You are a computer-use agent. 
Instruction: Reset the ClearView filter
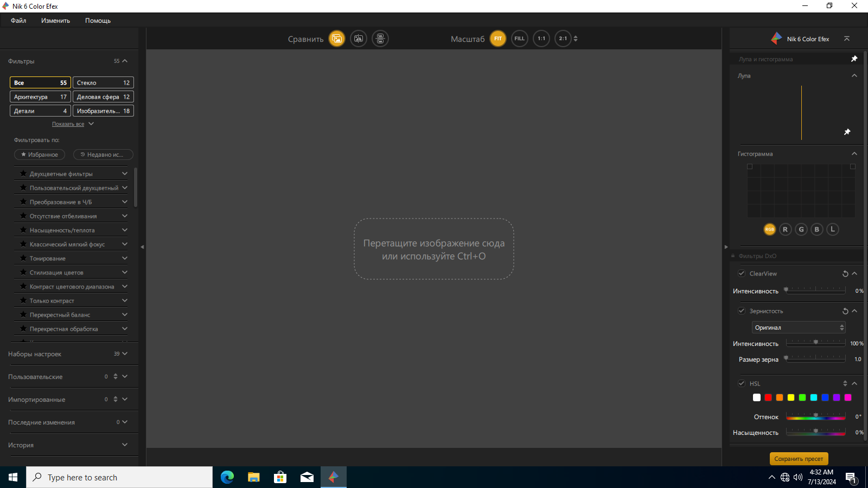[845, 273]
